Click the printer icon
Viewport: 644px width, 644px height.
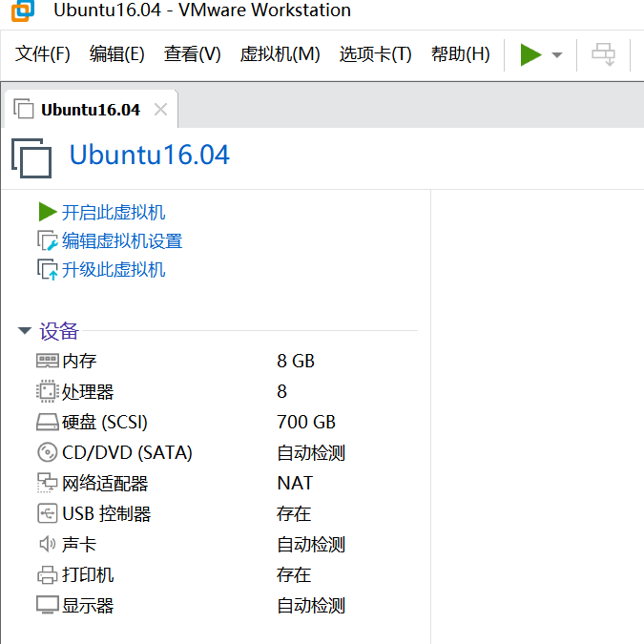click(x=48, y=574)
